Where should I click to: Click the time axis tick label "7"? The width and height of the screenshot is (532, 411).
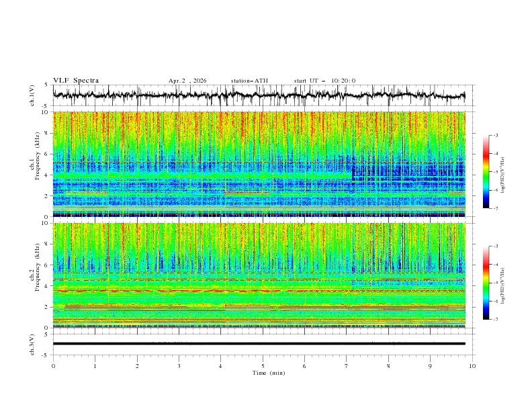[347, 366]
